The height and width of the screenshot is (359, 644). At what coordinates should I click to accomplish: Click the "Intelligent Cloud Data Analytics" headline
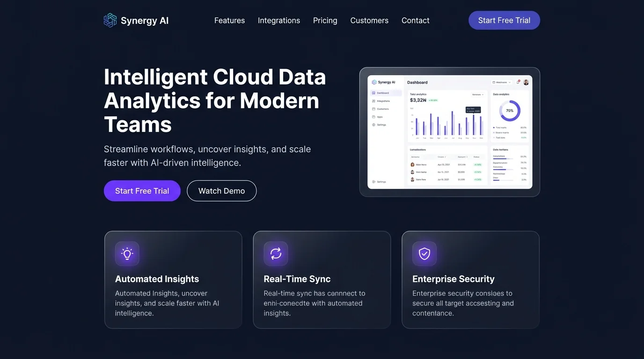215,101
